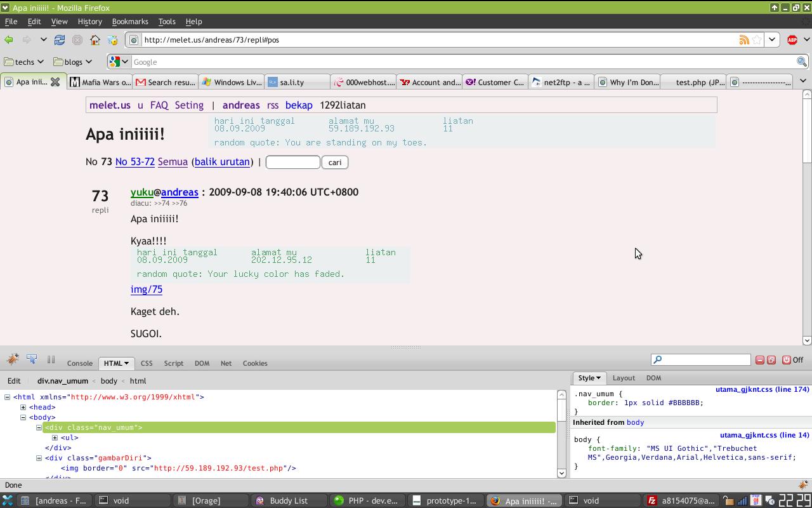Open the Adblock Plus ABP icon
This screenshot has width=812, height=508.
pyautogui.click(x=792, y=40)
